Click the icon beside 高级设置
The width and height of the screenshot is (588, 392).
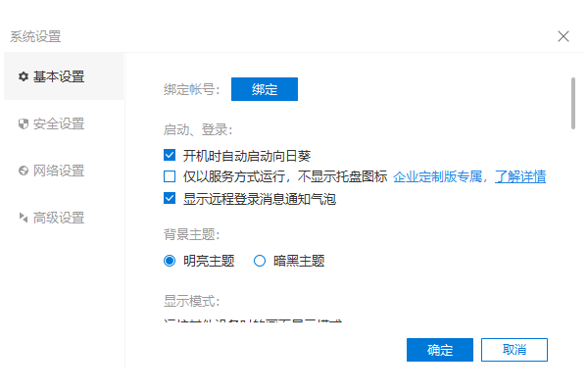[x=24, y=218]
